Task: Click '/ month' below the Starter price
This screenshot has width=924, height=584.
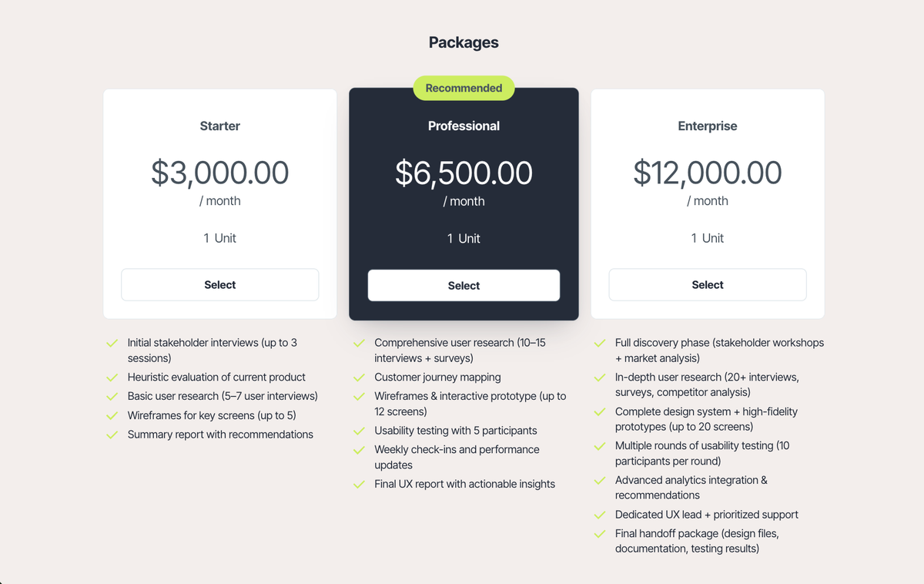Action: [x=220, y=200]
